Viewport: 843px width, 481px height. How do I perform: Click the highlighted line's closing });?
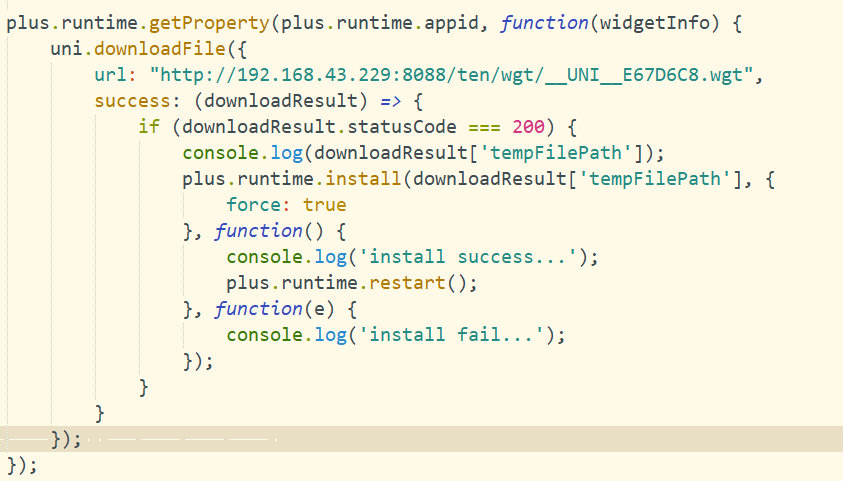pyautogui.click(x=66, y=439)
